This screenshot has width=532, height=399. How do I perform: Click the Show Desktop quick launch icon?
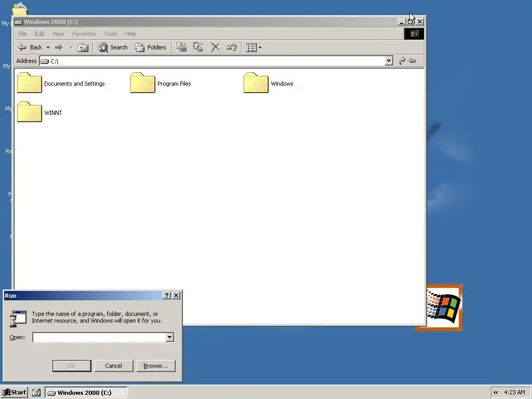[36, 393]
